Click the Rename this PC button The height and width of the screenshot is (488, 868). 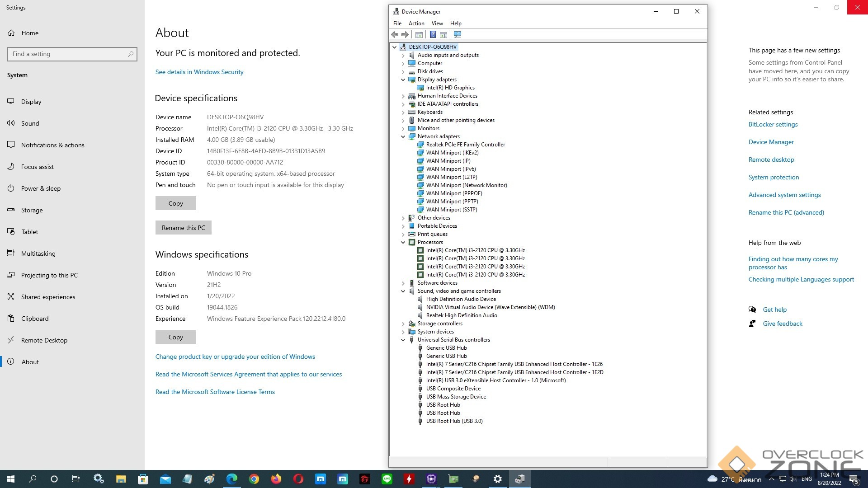(183, 228)
